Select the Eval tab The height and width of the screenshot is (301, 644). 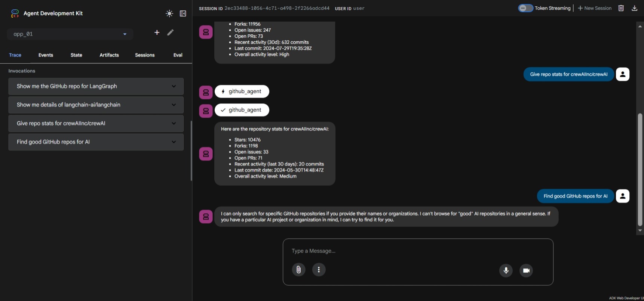(x=178, y=55)
